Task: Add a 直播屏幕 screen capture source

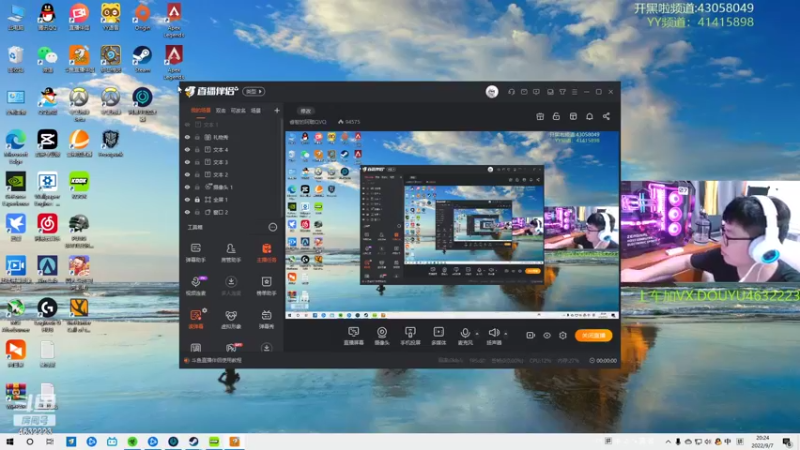Action: [354, 336]
